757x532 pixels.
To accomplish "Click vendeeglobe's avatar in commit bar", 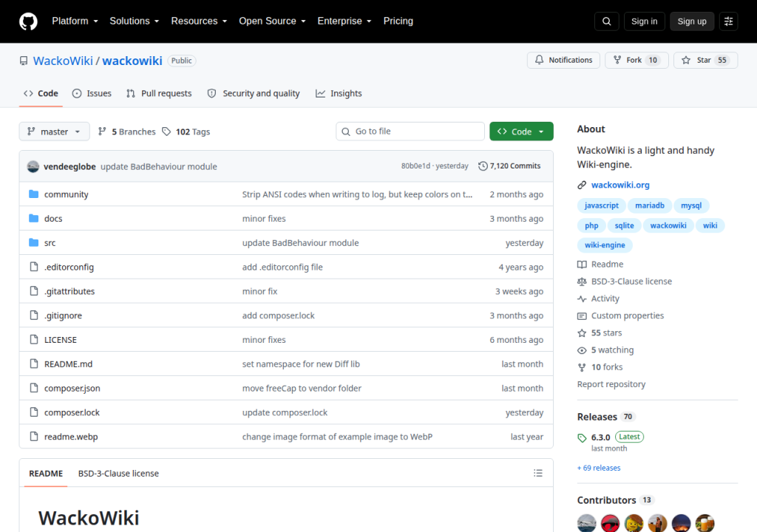I will click(x=33, y=166).
